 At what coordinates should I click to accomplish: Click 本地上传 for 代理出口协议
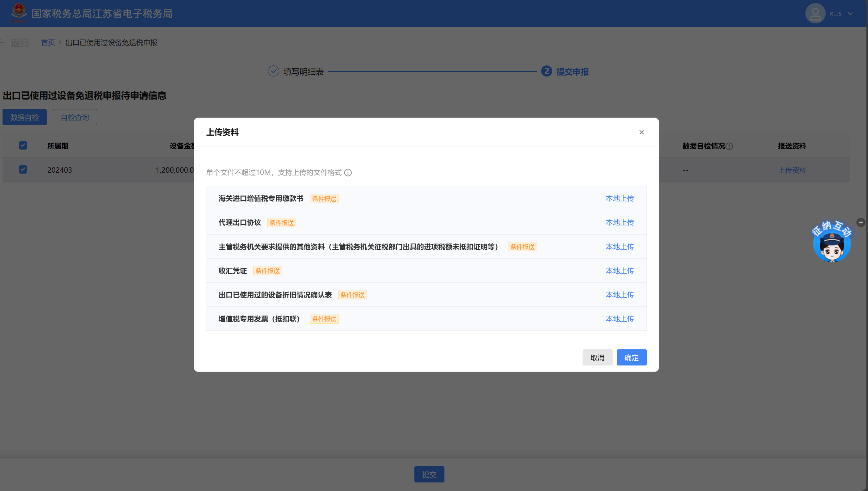click(619, 222)
